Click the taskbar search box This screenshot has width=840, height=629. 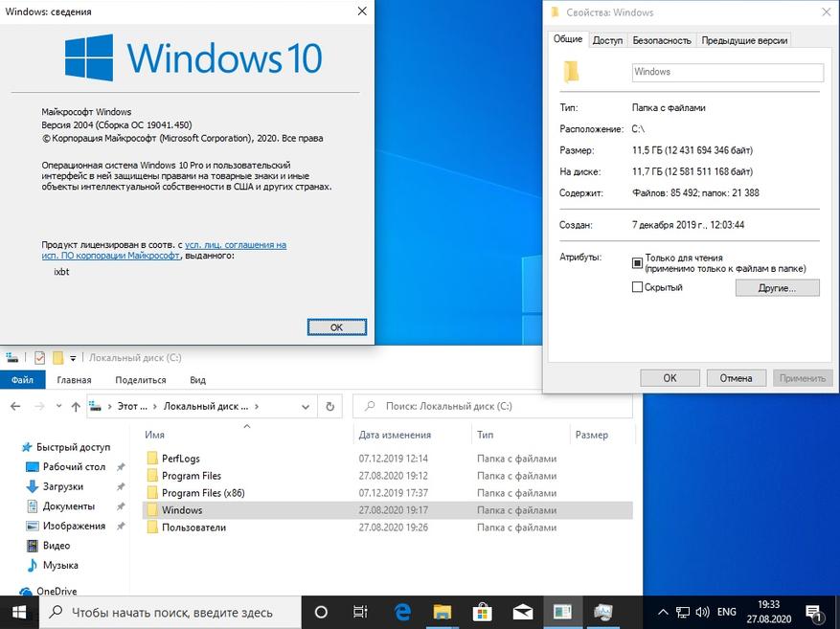pyautogui.click(x=170, y=612)
